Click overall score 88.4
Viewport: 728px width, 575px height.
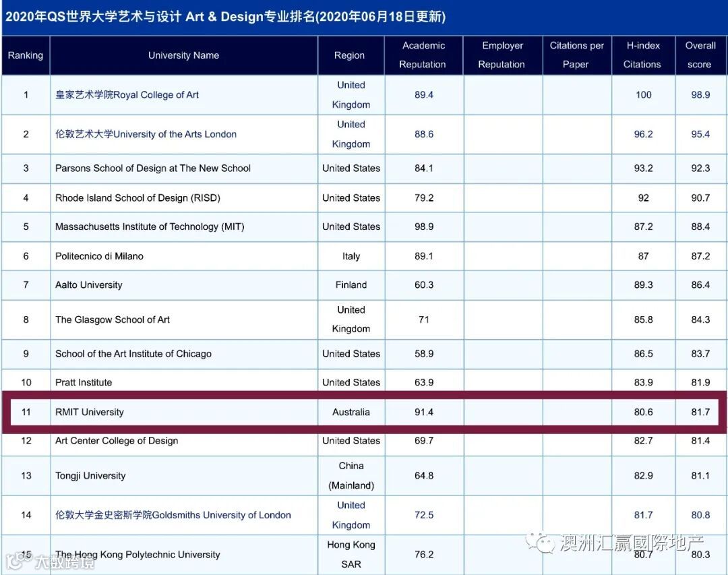click(700, 226)
